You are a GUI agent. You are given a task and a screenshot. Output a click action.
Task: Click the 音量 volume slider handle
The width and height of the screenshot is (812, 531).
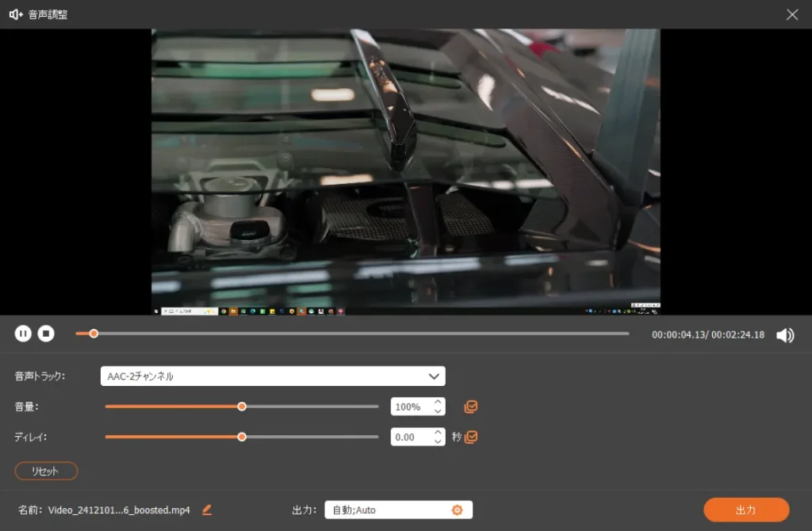pyautogui.click(x=242, y=407)
